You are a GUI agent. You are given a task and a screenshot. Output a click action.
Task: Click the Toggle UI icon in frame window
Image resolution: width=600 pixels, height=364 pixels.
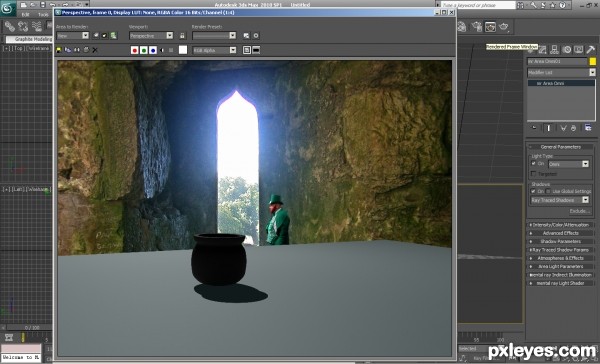[256, 50]
